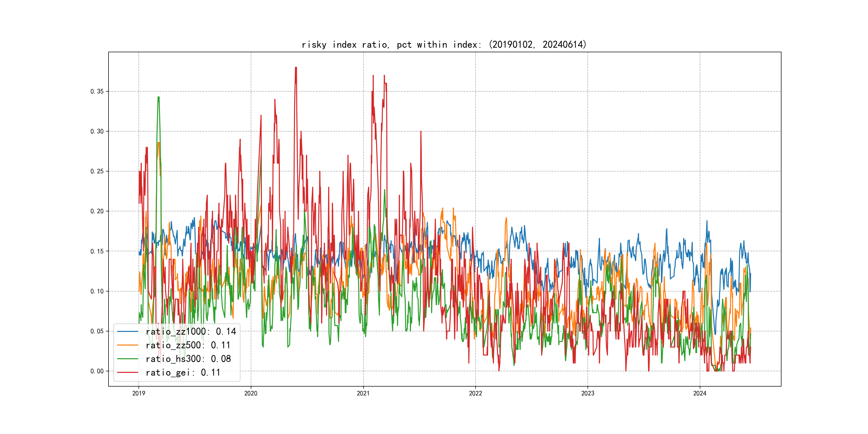868x434 pixels.
Task: Click the green ratio_hs300 legend line
Action: tap(127, 359)
